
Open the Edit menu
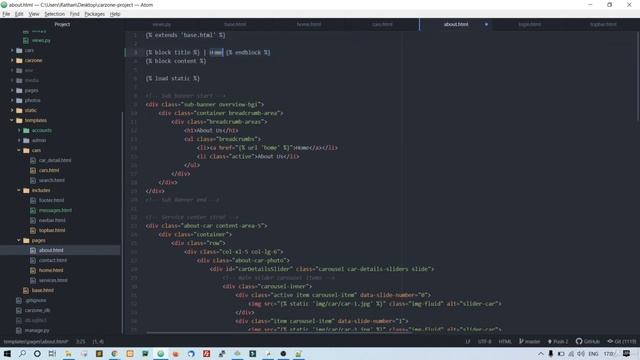[19, 14]
